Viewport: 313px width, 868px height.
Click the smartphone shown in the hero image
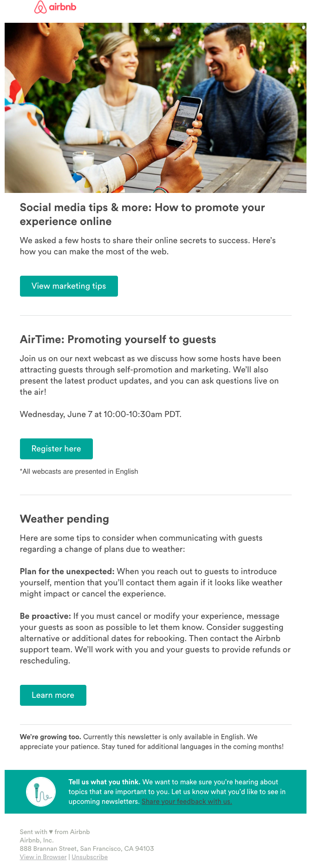[x=185, y=121]
